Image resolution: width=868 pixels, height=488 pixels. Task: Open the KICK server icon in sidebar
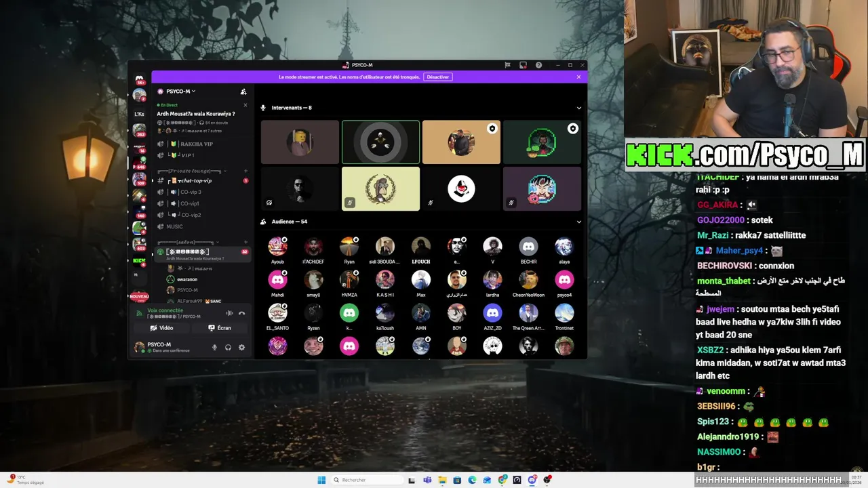pos(139,260)
